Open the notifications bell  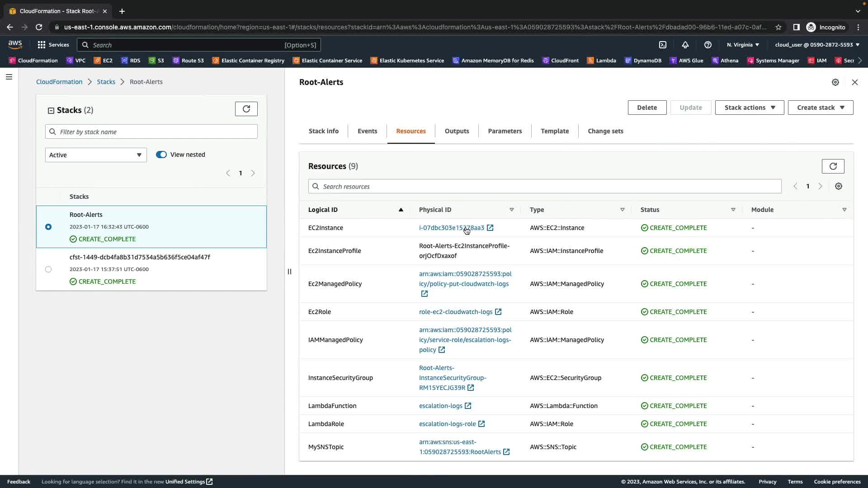click(x=685, y=45)
